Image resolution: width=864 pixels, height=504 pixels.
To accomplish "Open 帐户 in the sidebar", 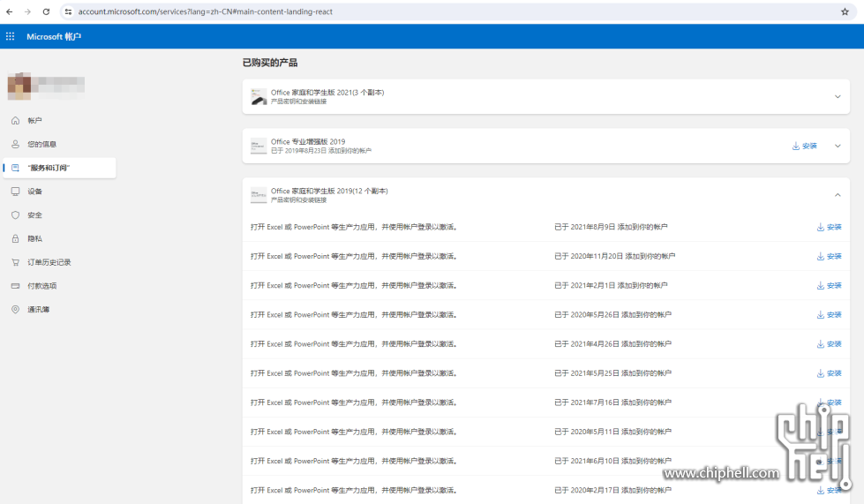I will tap(34, 121).
